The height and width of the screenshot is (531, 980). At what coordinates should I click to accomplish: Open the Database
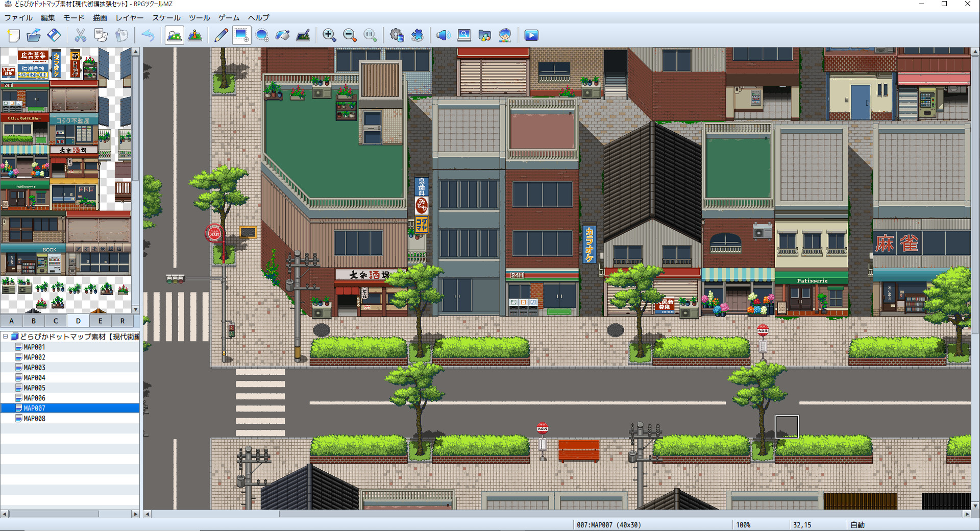(397, 35)
